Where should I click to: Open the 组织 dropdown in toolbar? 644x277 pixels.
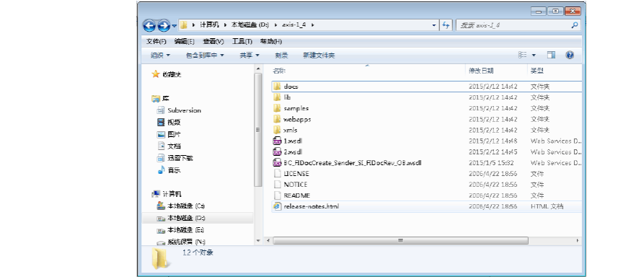coord(160,55)
